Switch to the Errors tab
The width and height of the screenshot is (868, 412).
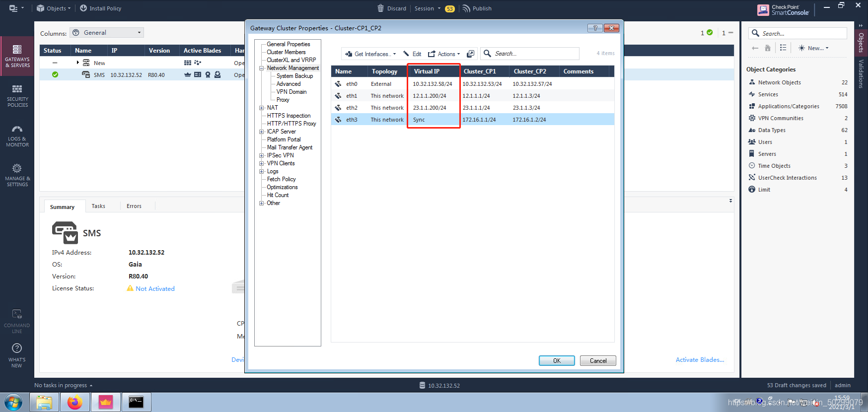(134, 206)
